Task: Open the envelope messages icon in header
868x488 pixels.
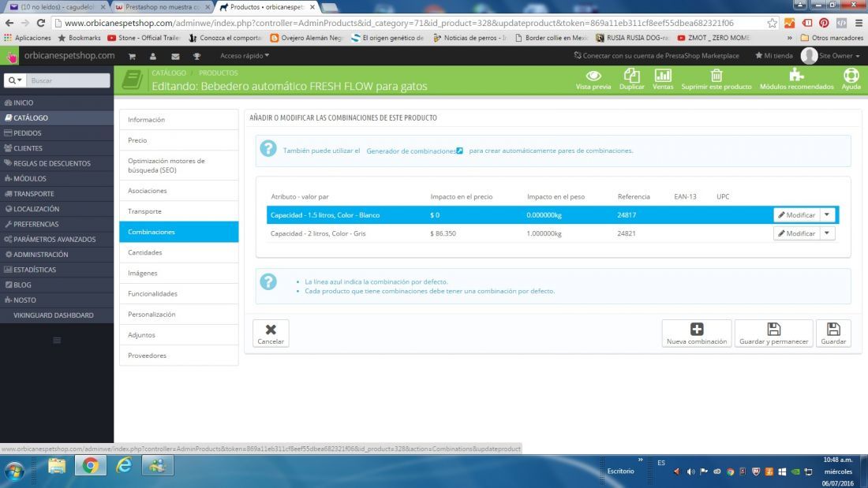Action: pos(175,56)
